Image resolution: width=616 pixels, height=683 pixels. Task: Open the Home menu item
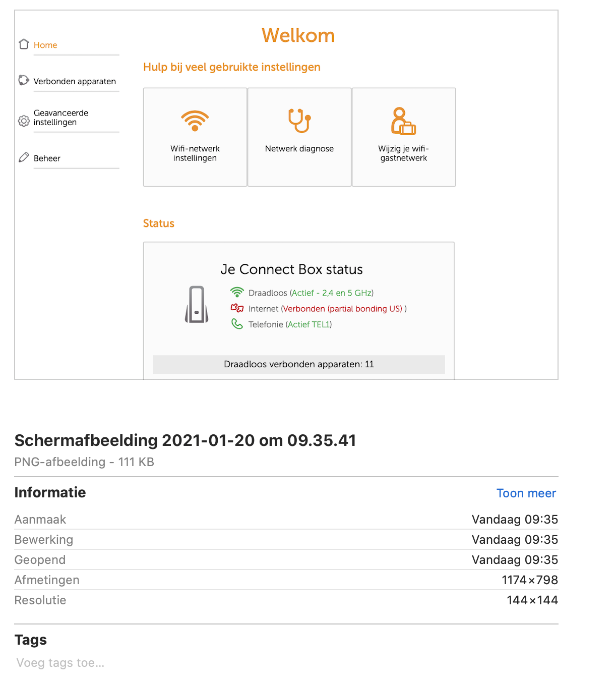[45, 45]
